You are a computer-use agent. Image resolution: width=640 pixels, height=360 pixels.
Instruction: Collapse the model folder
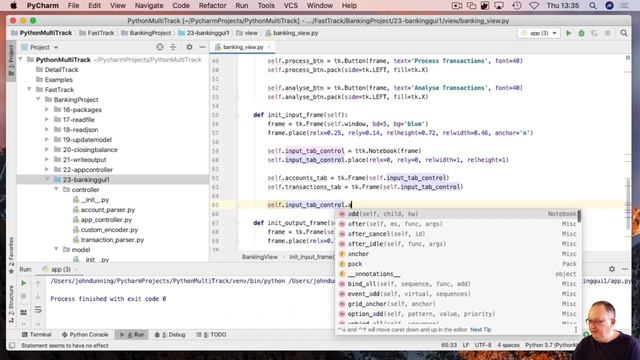click(56, 249)
